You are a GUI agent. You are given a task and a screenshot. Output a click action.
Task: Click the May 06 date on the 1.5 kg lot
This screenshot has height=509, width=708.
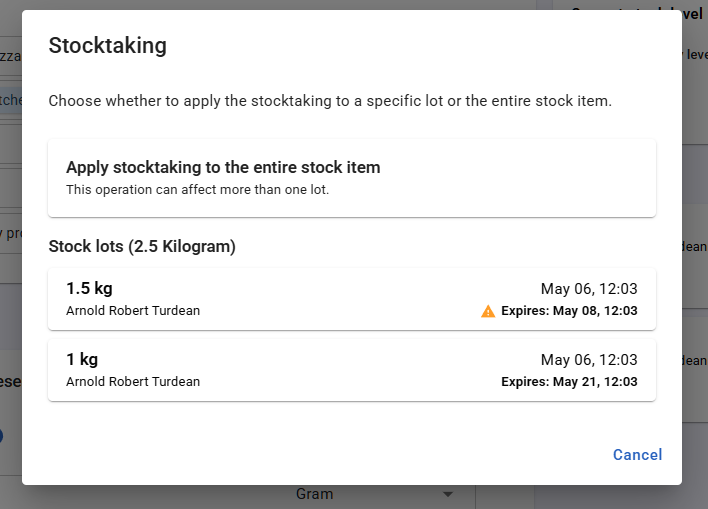pyautogui.click(x=589, y=289)
